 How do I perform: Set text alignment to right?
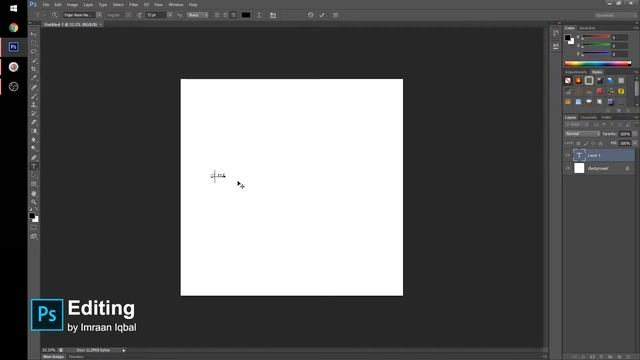(x=233, y=15)
